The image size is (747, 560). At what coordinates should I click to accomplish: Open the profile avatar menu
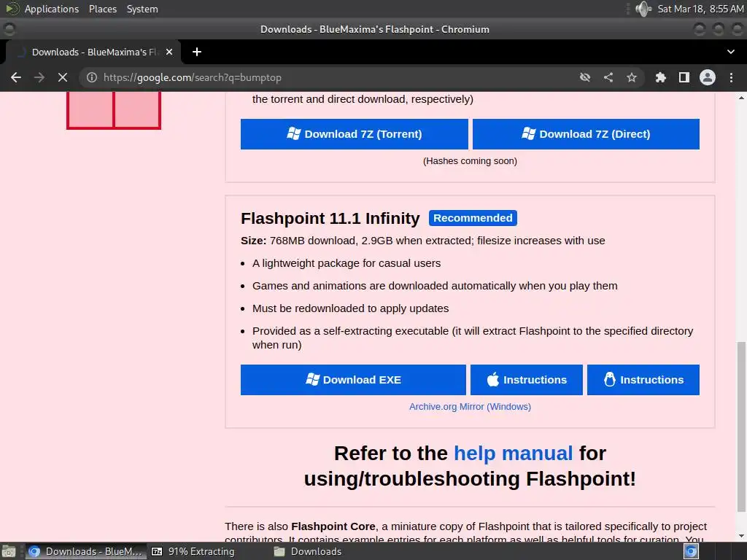(x=708, y=77)
